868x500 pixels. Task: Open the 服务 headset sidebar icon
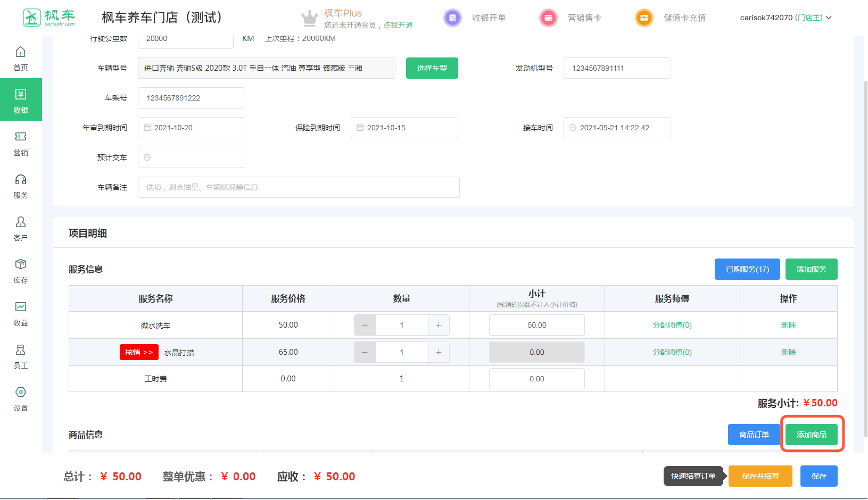(21, 186)
